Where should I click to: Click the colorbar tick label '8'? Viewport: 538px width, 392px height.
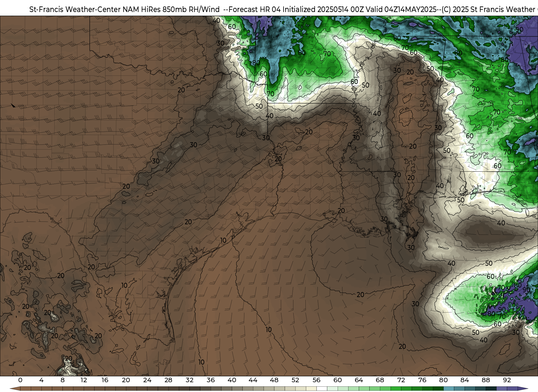click(62, 380)
